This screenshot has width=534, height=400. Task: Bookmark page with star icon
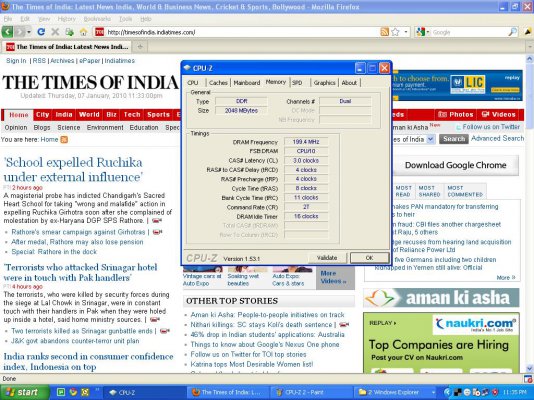(395, 32)
